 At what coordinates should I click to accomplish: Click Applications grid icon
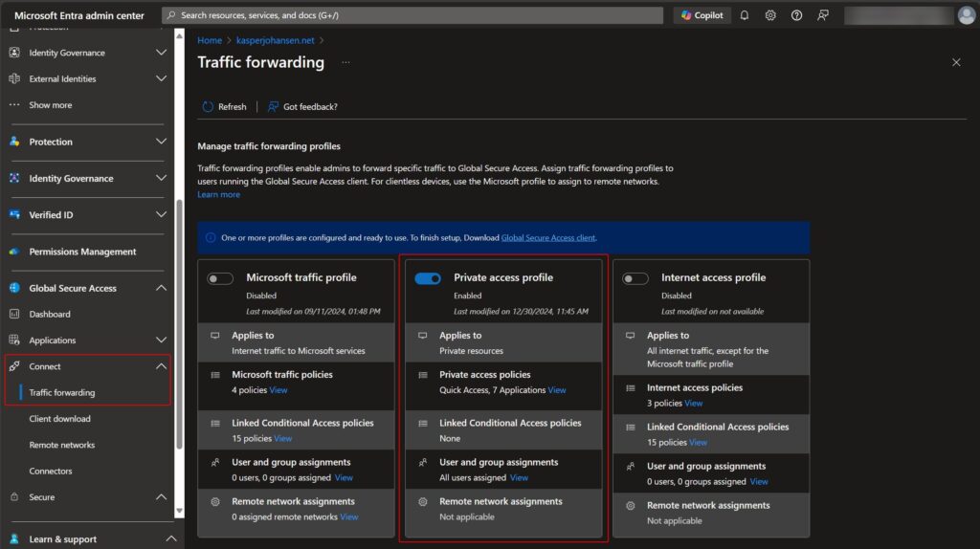(x=14, y=340)
